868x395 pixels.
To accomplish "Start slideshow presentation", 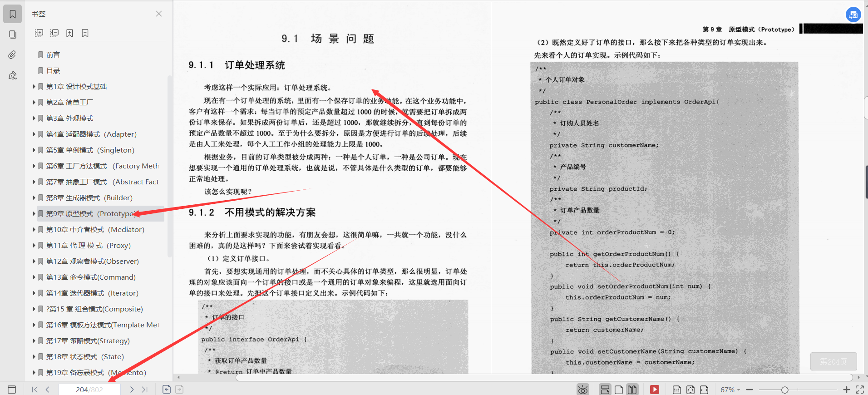I will (x=654, y=390).
